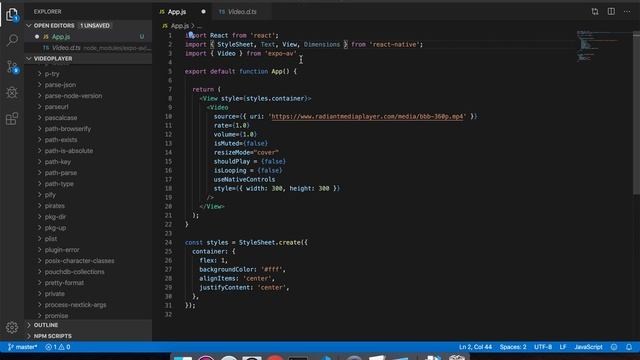640x360 pixels.
Task: Switch to the Video.d.ts editor tab
Action: click(242, 12)
